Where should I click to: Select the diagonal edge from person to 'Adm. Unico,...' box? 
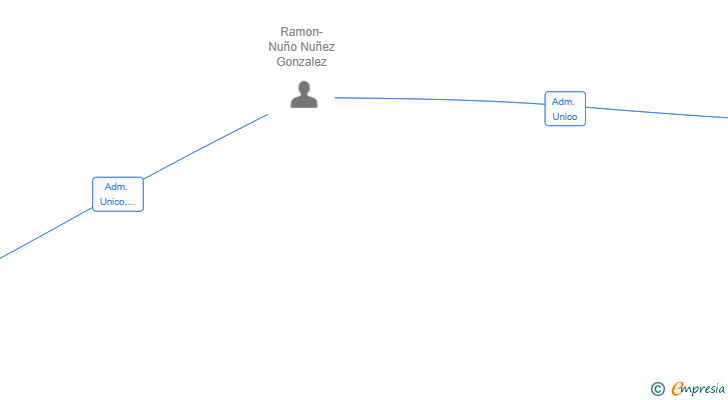[206, 147]
